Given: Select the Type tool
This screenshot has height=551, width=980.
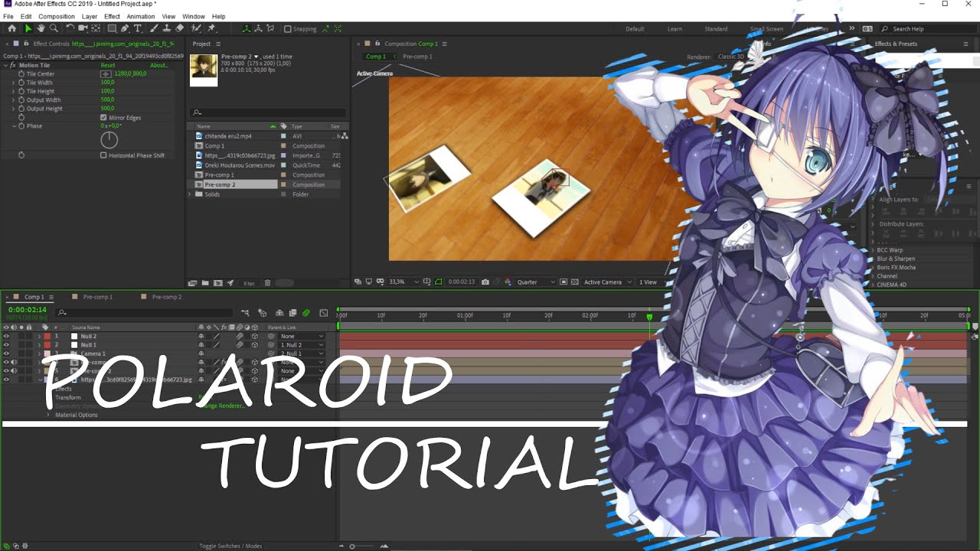Looking at the screenshot, I should [138, 28].
